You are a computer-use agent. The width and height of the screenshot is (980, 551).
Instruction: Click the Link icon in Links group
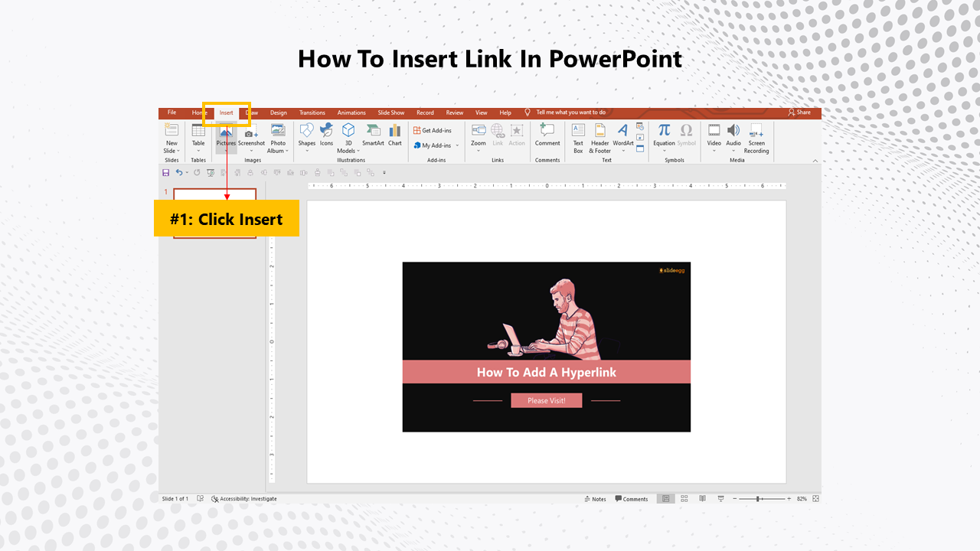pos(498,130)
